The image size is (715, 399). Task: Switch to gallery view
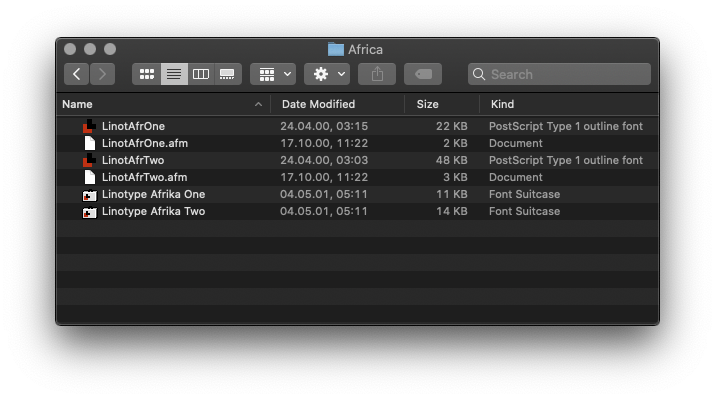[x=227, y=74]
